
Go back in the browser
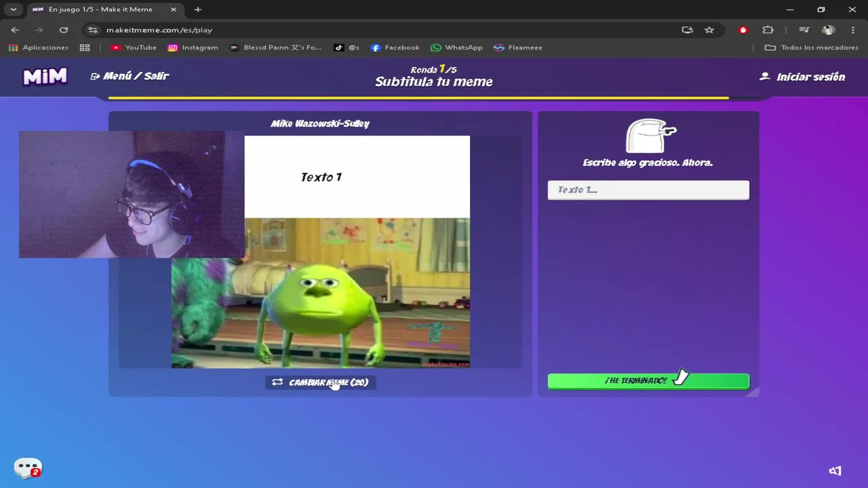point(15,30)
